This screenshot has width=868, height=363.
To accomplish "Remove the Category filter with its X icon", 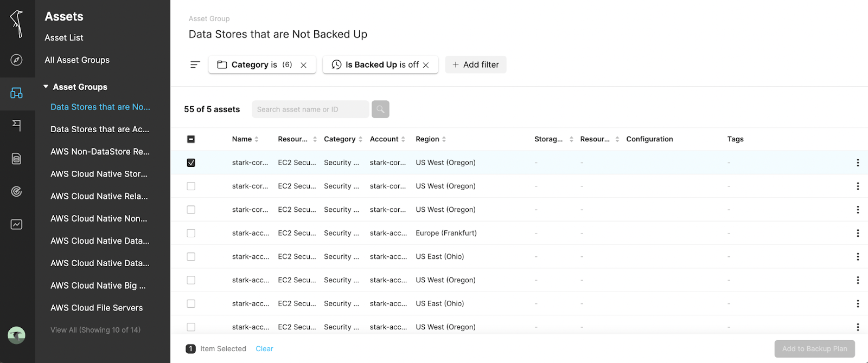I will tap(304, 65).
